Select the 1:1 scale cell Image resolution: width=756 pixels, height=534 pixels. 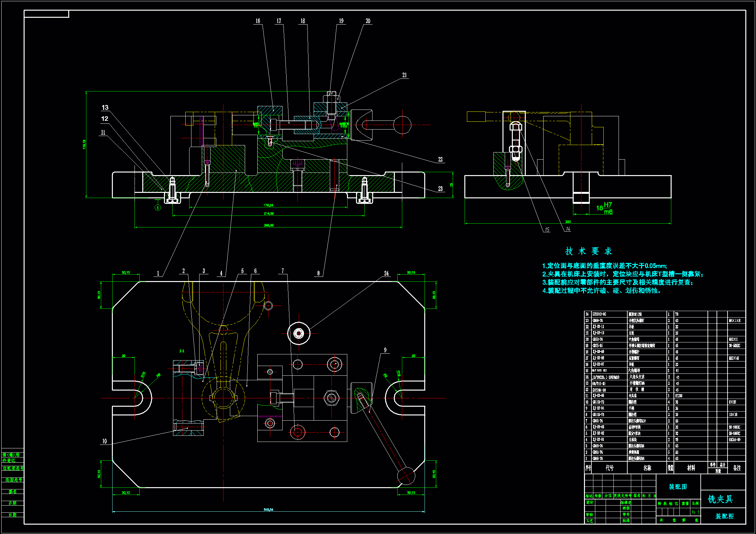(696, 512)
